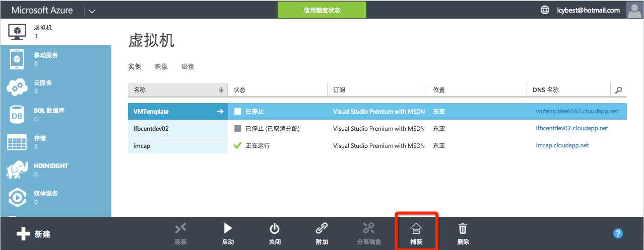644x250 pixels.
Task: Switch to the 映像 tab
Action: click(x=161, y=66)
